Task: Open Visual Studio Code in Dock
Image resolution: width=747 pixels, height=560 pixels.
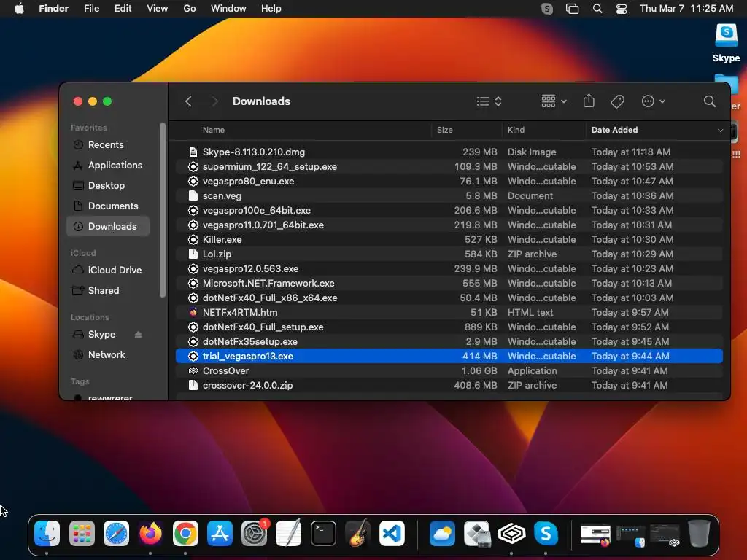Action: pos(392,533)
